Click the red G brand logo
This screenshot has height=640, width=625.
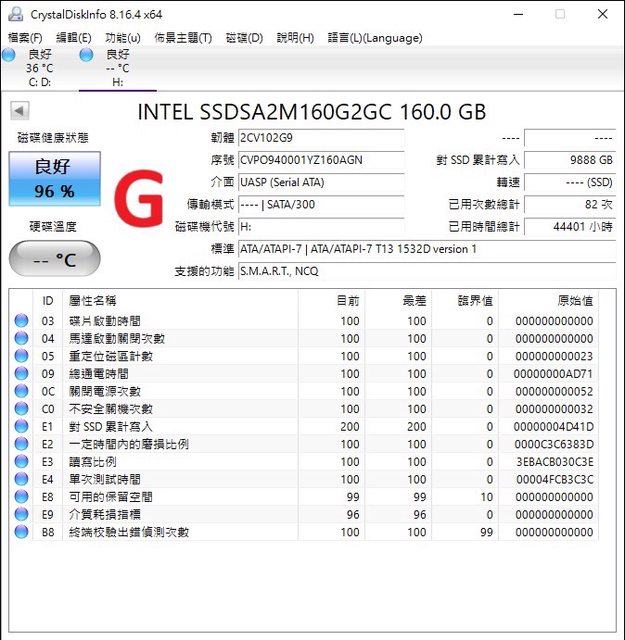point(138,201)
